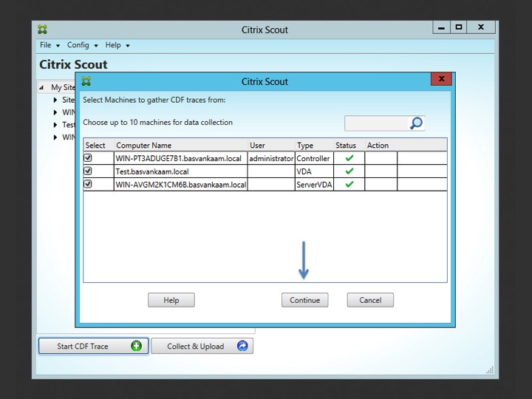Open the Config menu

83,45
